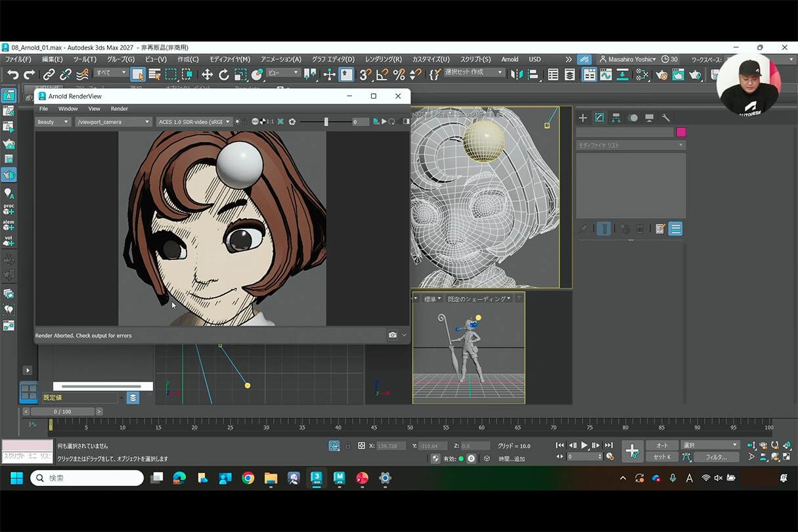Image resolution: width=798 pixels, height=532 pixels.
Task: Click the Align tool icon
Action: (533, 74)
